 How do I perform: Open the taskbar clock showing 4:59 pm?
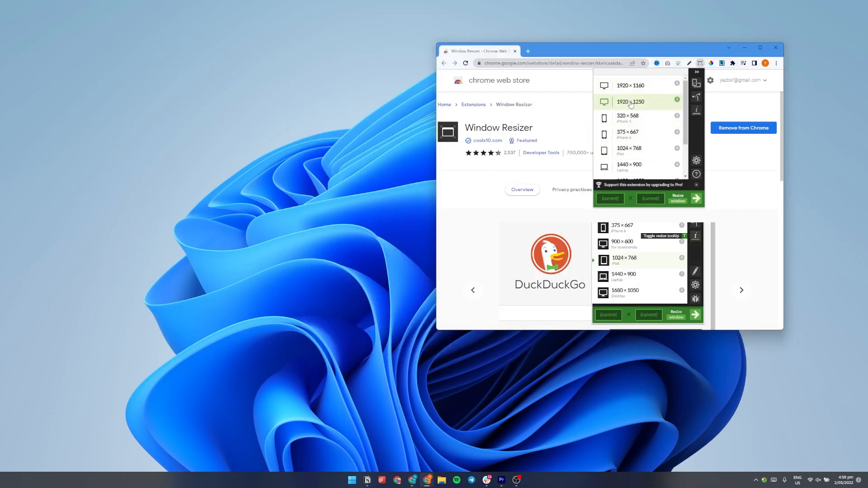844,480
